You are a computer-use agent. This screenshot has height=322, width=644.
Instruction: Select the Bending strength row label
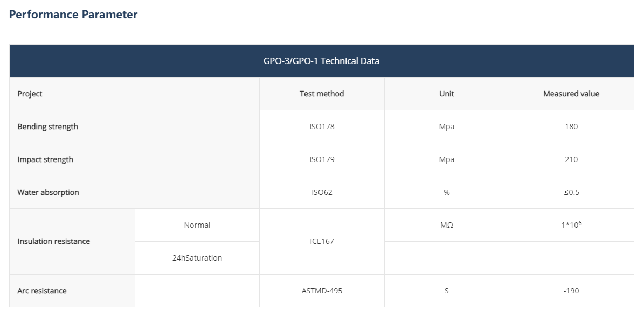[47, 127]
